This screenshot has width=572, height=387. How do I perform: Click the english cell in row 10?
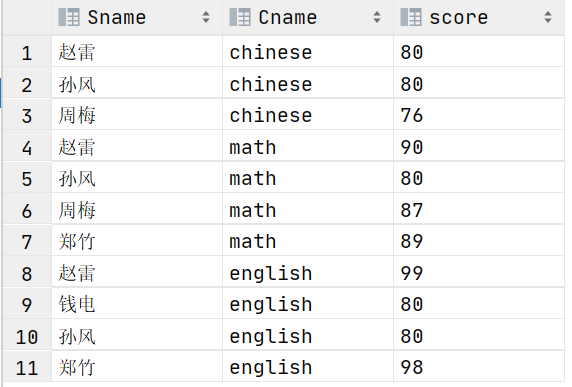pyautogui.click(x=308, y=335)
